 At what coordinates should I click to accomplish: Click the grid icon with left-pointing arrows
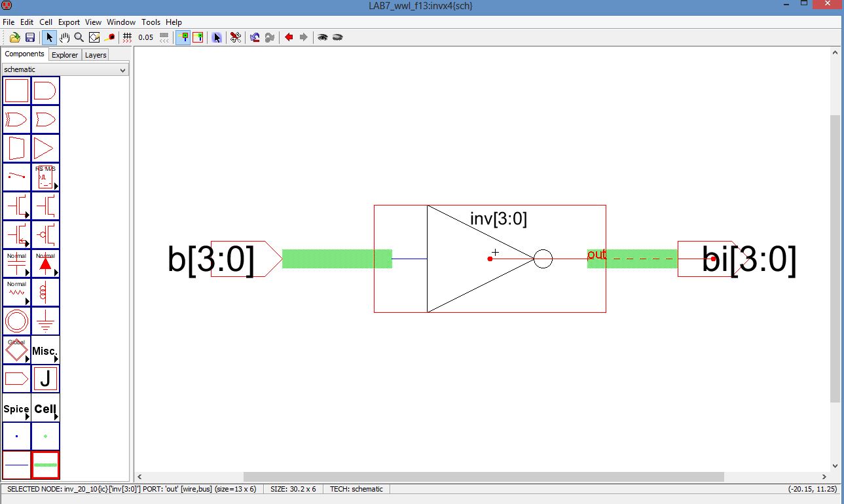click(164, 37)
